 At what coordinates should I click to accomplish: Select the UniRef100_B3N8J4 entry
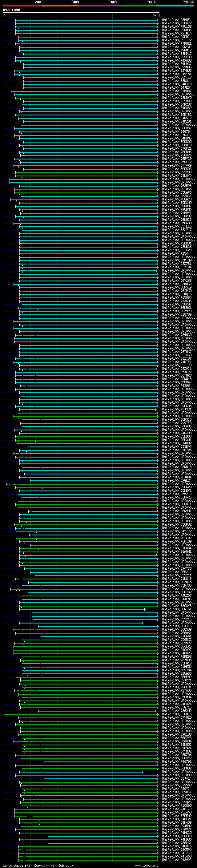point(176,81)
